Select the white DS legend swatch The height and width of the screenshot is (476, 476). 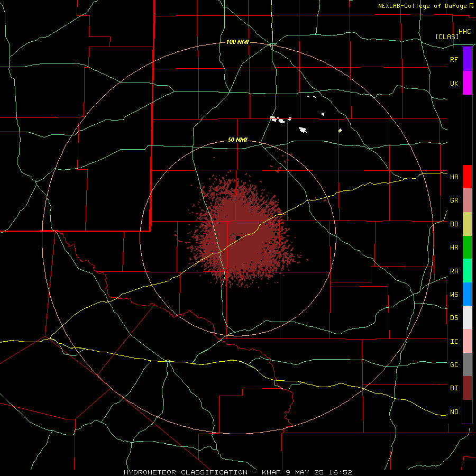pos(467,317)
